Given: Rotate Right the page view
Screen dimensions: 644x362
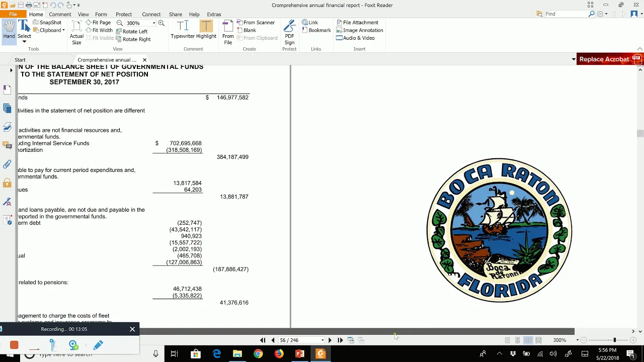Looking at the screenshot, I should click(133, 39).
